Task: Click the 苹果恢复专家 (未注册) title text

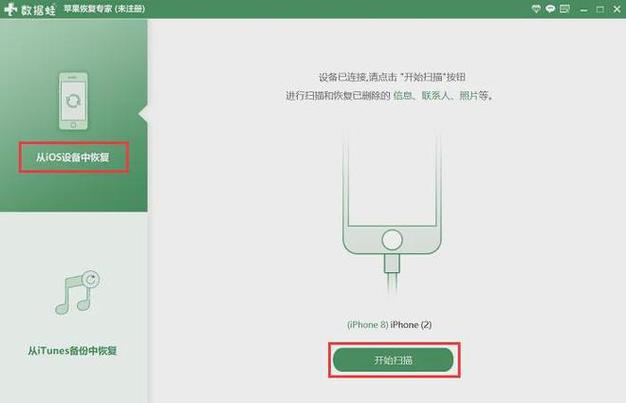Action: pos(105,9)
